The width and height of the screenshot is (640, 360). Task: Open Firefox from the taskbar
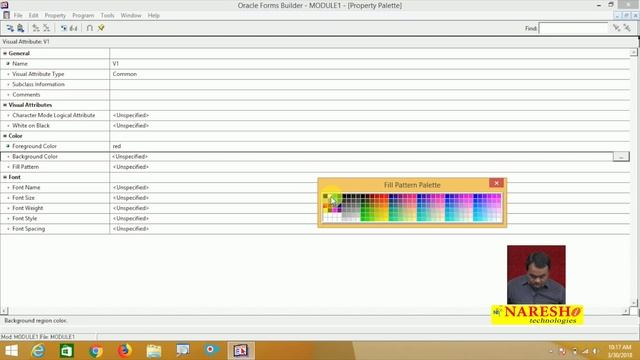coord(124,351)
